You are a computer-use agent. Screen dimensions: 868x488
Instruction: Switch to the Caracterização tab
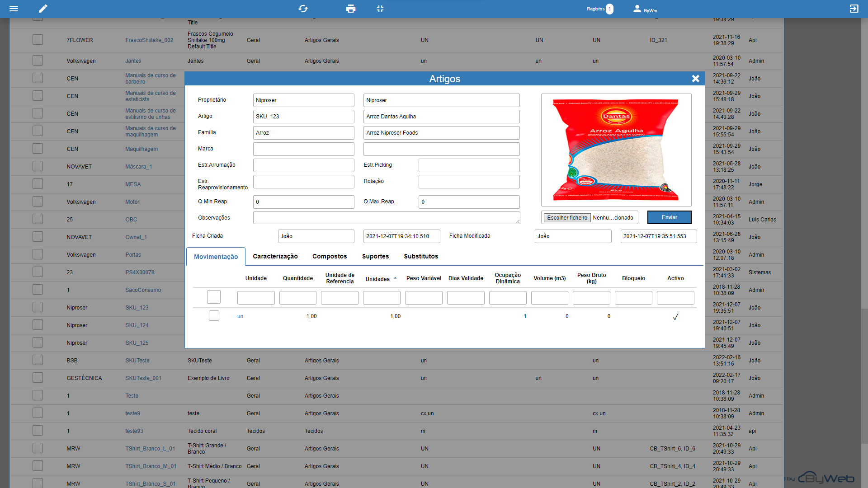pos(275,256)
